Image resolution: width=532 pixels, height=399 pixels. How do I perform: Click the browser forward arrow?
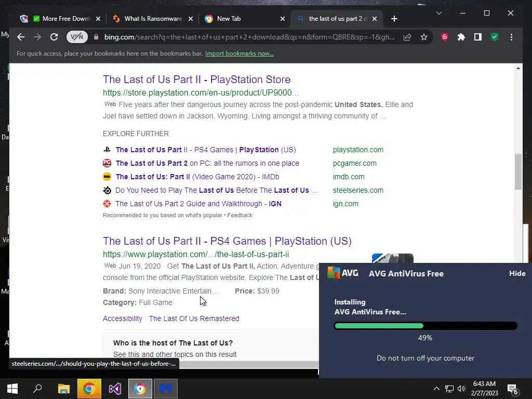pyautogui.click(x=37, y=37)
